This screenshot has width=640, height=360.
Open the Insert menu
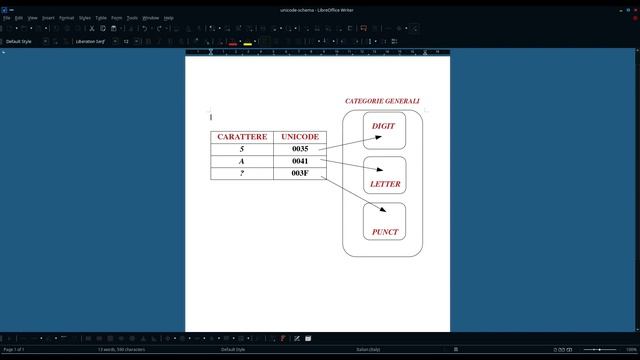click(48, 18)
